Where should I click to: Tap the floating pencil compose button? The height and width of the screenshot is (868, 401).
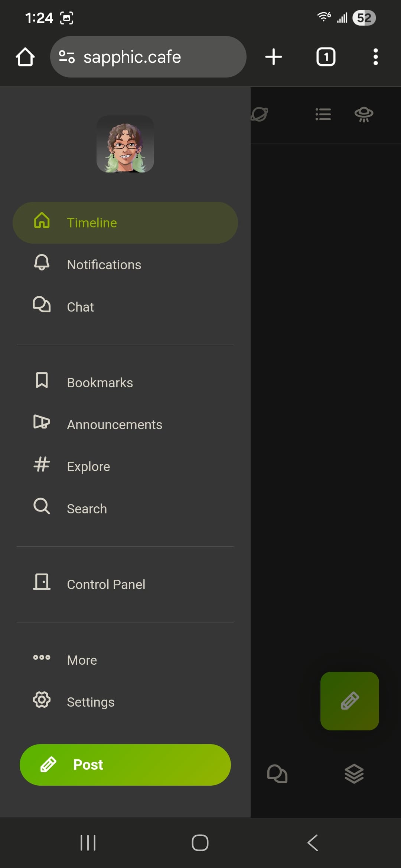pyautogui.click(x=349, y=701)
